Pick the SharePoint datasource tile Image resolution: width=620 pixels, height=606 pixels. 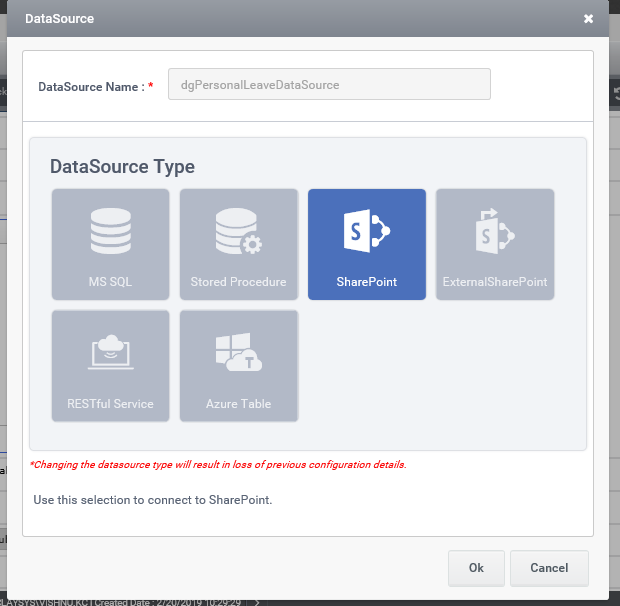click(367, 244)
